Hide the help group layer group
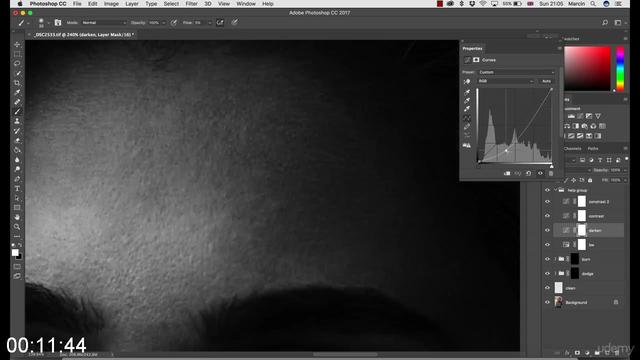640x360 pixels. pos(547,190)
